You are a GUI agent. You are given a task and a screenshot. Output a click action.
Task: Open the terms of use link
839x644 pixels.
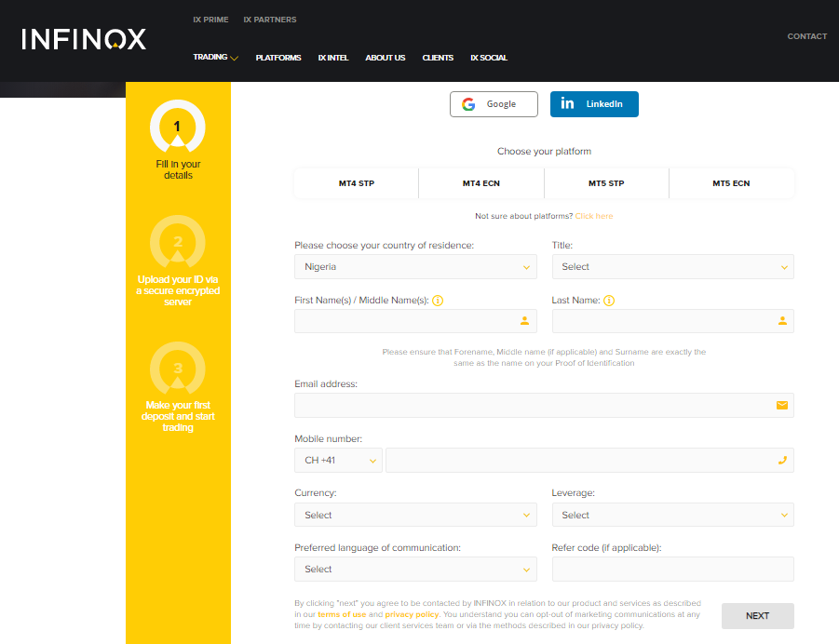point(342,614)
